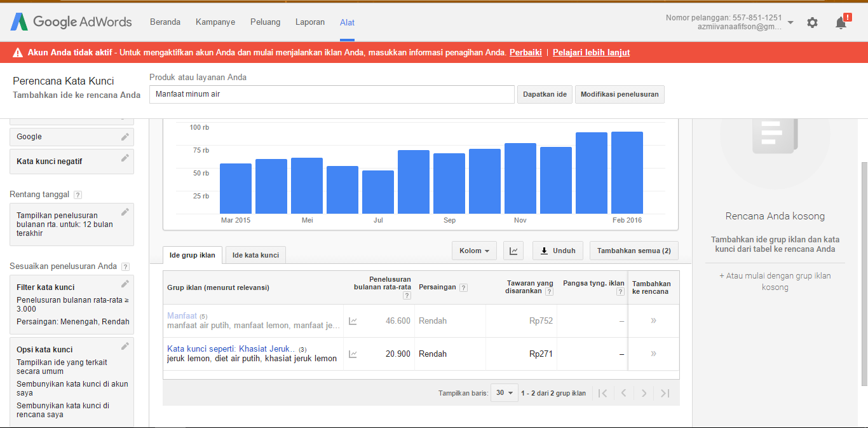Open the Alat menu
Screen dimensions: 868x428
coord(348,22)
